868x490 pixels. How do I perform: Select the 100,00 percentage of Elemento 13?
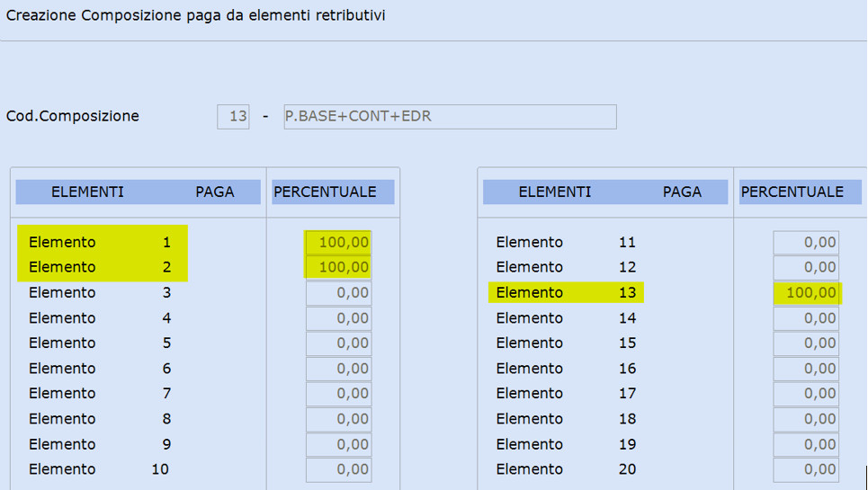(806, 292)
